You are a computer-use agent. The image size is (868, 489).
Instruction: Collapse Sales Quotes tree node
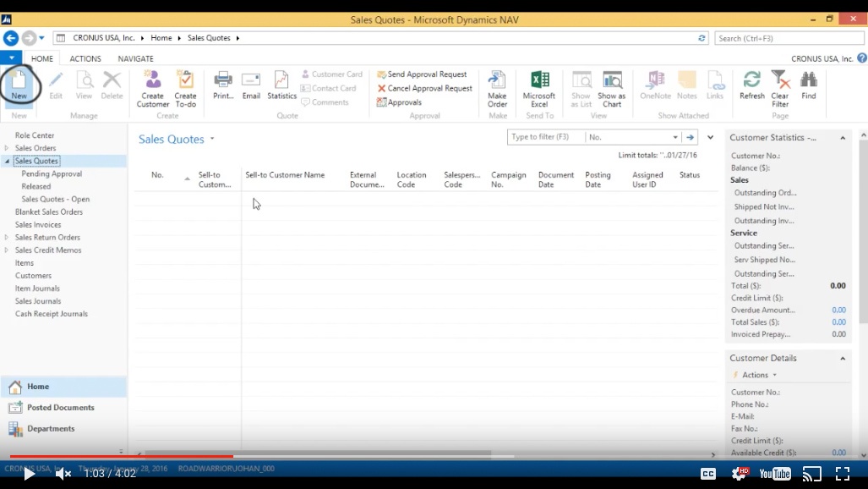(x=7, y=161)
